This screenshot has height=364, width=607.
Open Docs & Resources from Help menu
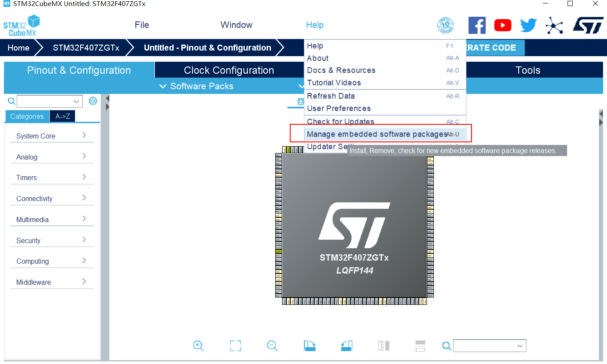coord(385,70)
